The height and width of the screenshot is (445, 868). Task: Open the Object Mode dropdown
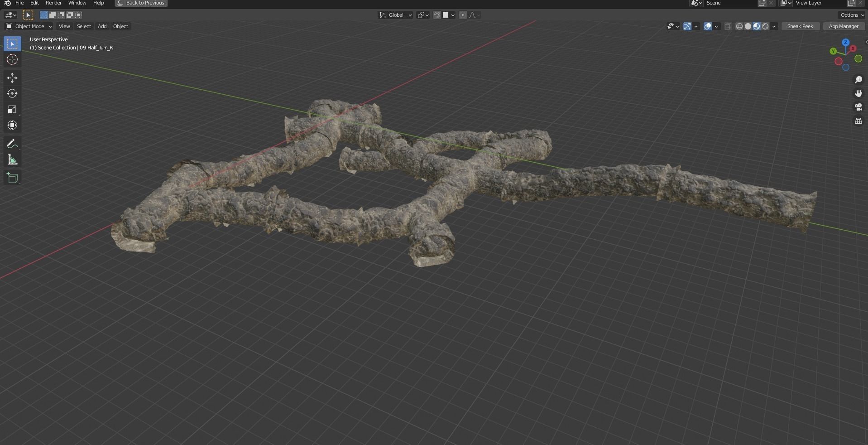pyautogui.click(x=29, y=26)
